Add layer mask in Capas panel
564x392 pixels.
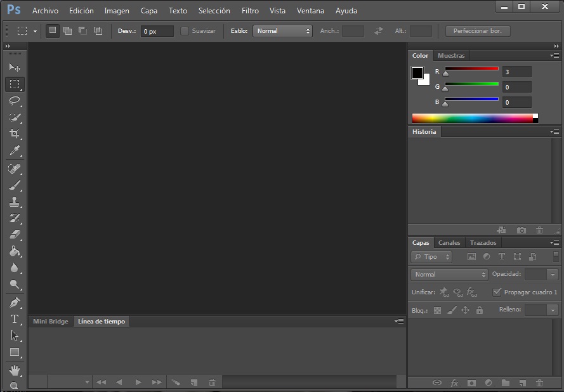point(471,382)
